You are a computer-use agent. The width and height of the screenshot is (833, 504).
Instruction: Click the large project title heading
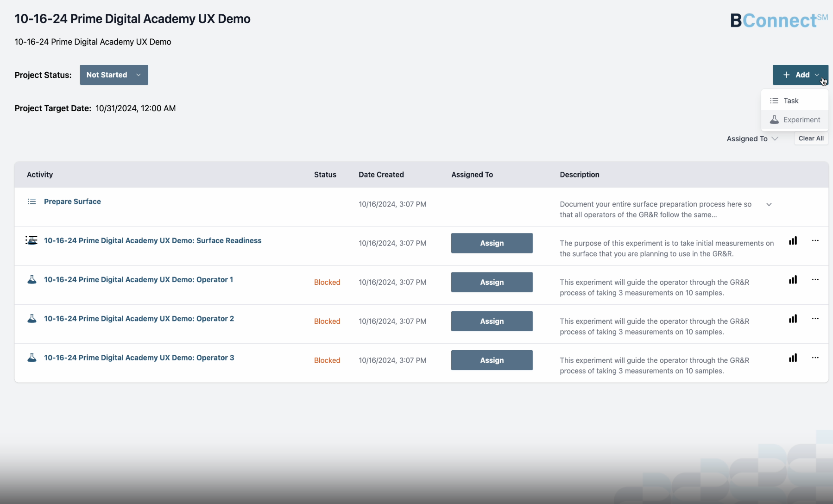tap(133, 19)
